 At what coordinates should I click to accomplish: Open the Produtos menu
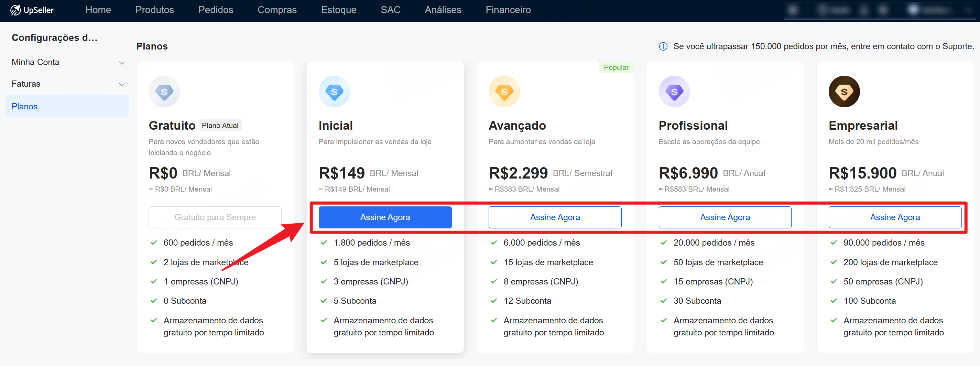pyautogui.click(x=154, y=10)
